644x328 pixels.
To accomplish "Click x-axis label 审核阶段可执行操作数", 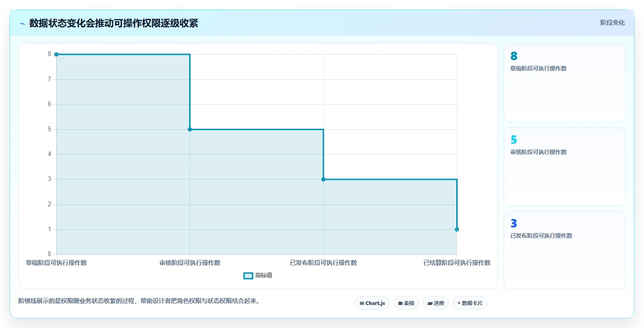I will coord(190,263).
